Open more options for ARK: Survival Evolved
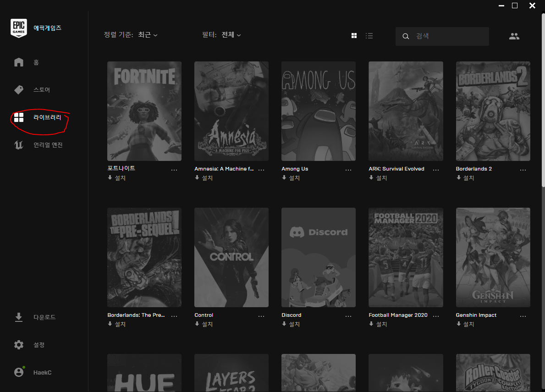The width and height of the screenshot is (545, 392). click(436, 170)
